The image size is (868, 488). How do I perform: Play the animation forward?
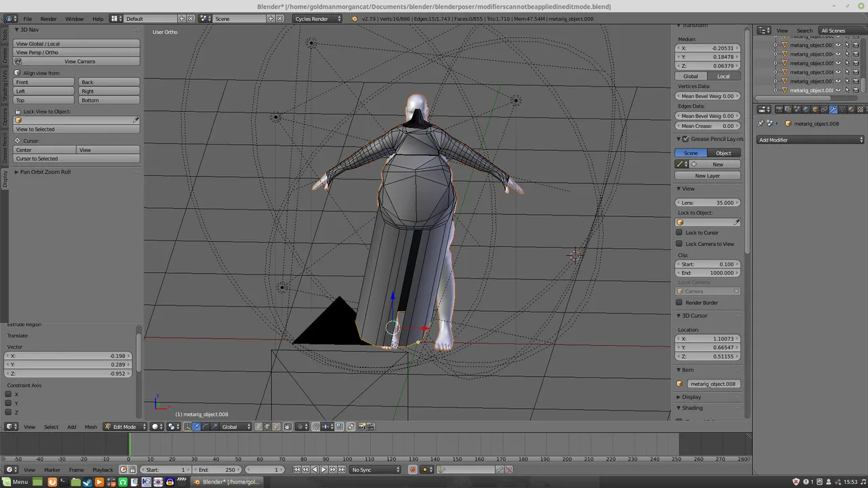pos(323,470)
